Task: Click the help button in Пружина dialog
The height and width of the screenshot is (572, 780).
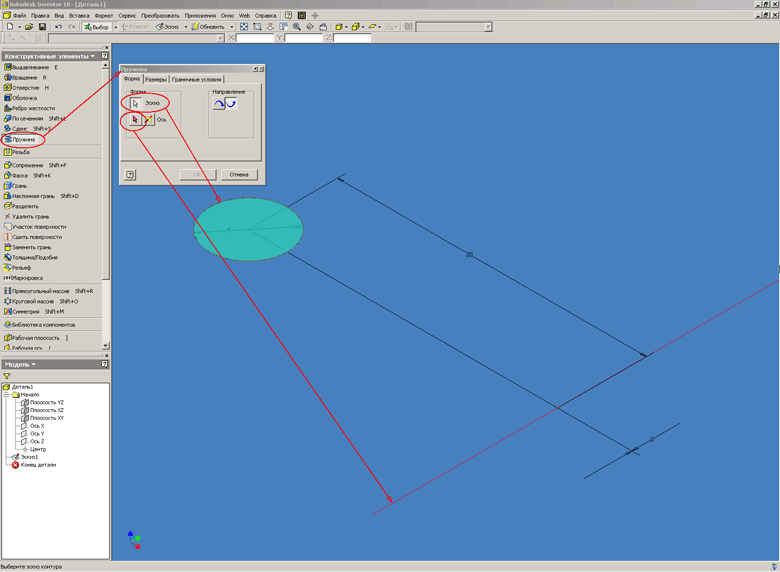Action: [x=130, y=175]
